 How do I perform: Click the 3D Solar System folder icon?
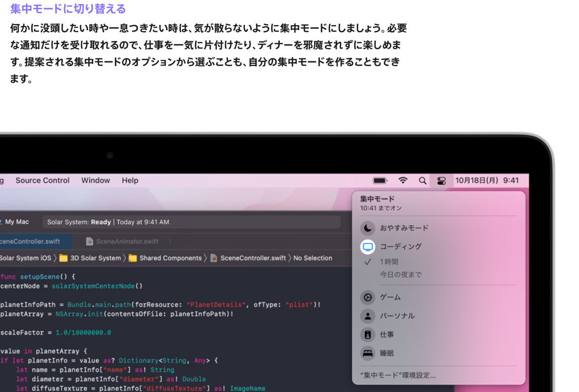[x=64, y=258]
